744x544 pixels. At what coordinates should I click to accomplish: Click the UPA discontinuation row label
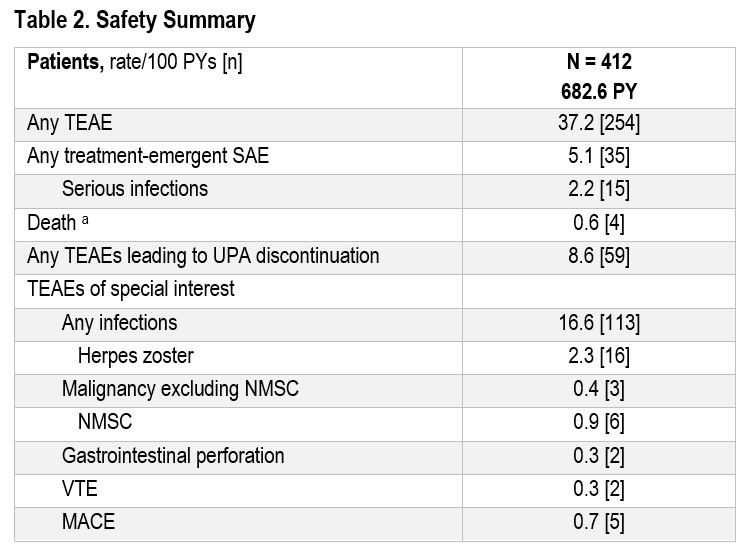tap(203, 255)
